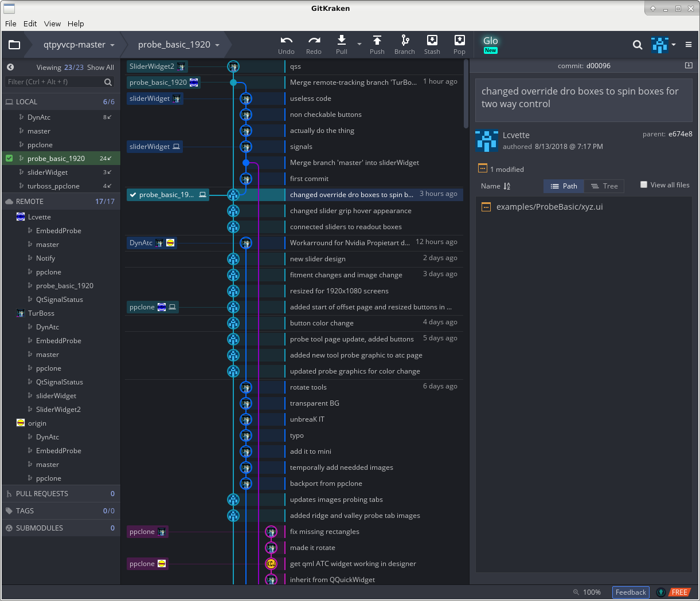Click the Undo toolbar icon

(x=286, y=40)
